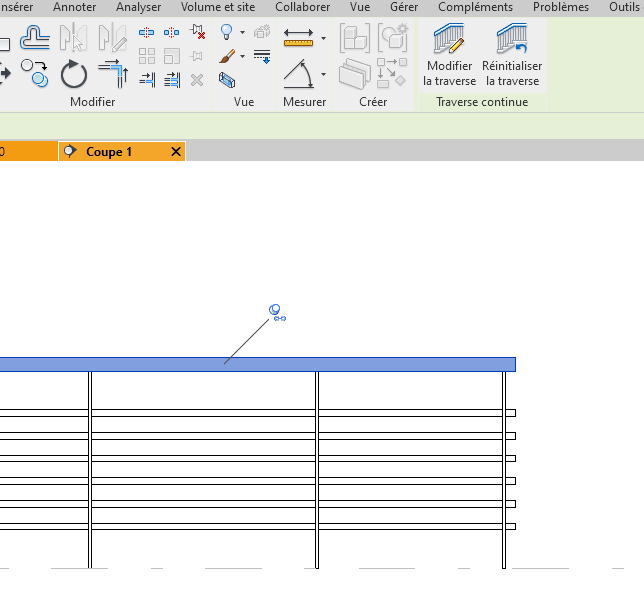The image size is (644, 611).
Task: Open the Annoter ribbon tab
Action: pos(75,7)
